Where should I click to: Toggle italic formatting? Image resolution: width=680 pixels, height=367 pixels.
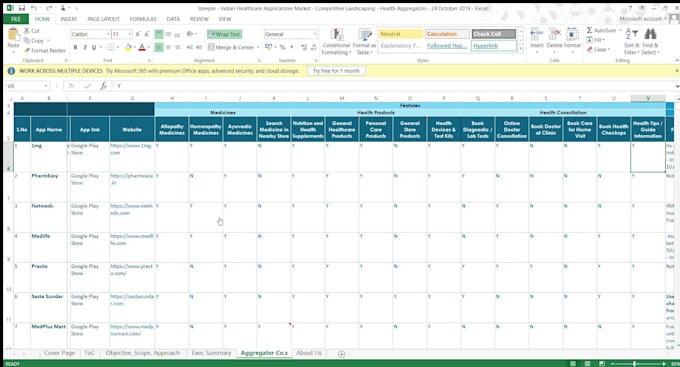(85, 47)
